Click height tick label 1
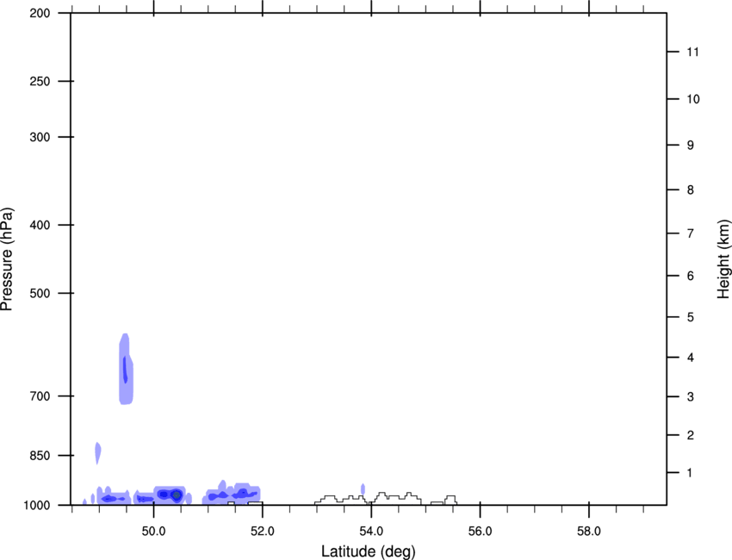Screen dimensions: 732x560 pyautogui.click(x=690, y=473)
